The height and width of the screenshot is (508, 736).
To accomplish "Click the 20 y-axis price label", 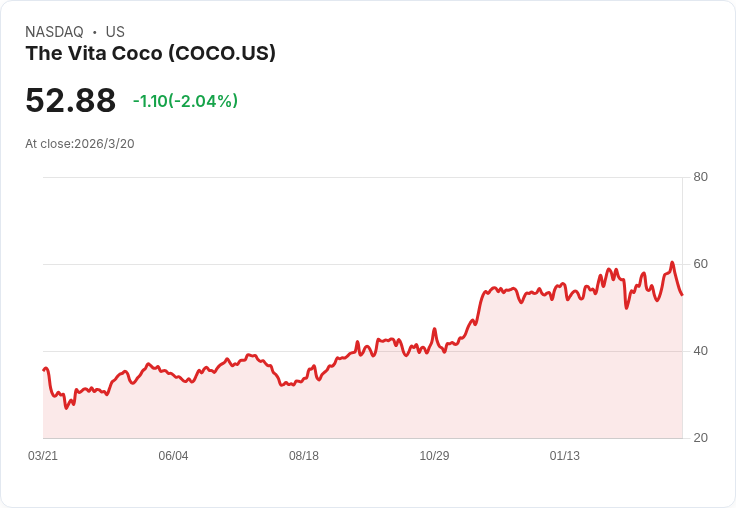I will (700, 438).
